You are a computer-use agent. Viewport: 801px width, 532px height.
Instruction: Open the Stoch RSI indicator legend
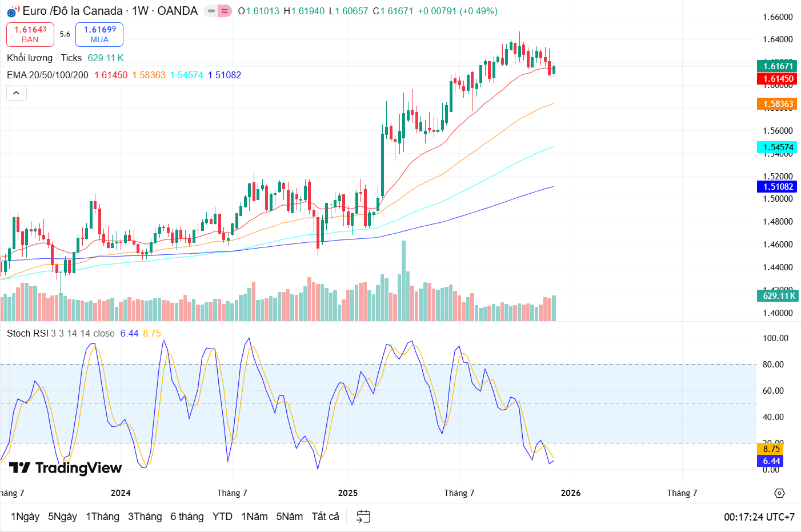(x=27, y=333)
